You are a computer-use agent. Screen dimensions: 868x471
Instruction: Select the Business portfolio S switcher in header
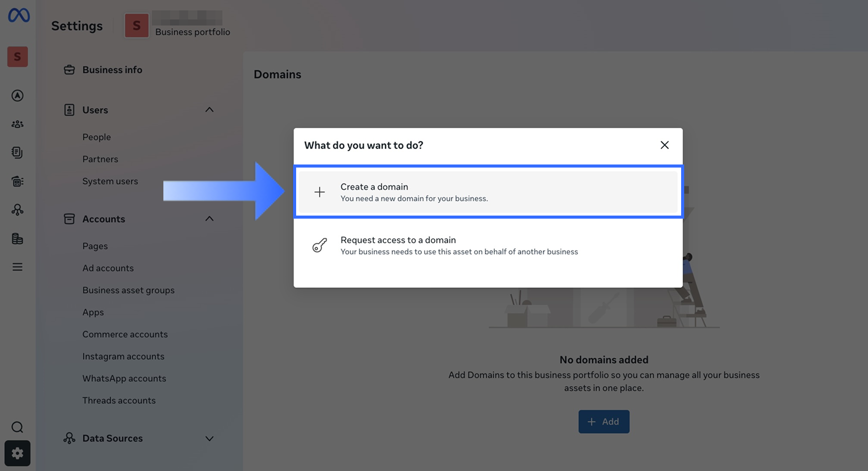(x=178, y=25)
